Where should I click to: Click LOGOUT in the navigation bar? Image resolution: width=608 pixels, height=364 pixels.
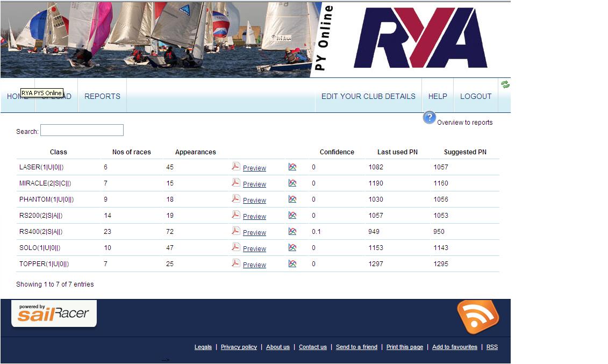click(x=476, y=96)
